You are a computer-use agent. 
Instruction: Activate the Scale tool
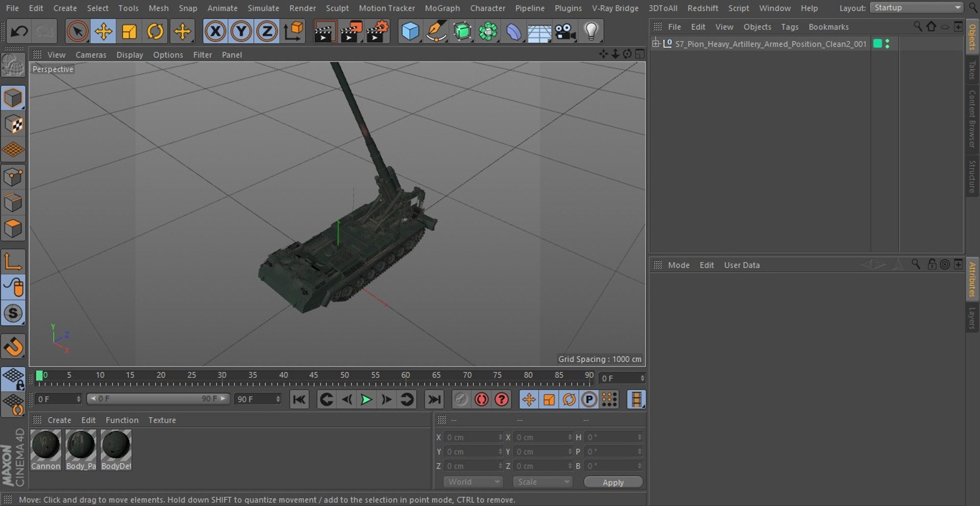click(x=129, y=32)
